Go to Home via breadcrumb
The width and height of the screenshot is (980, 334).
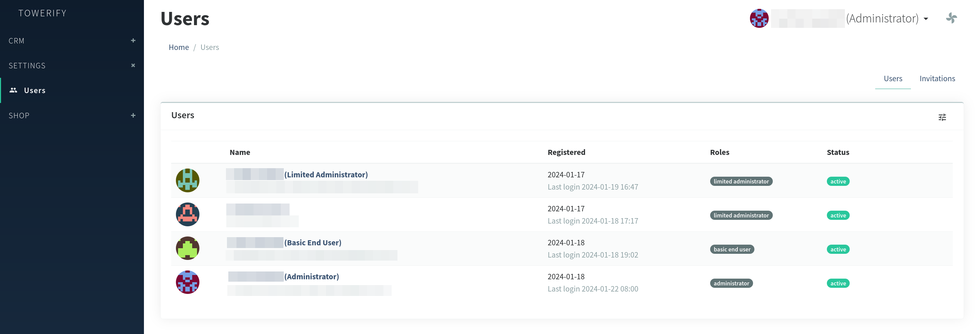tap(178, 47)
